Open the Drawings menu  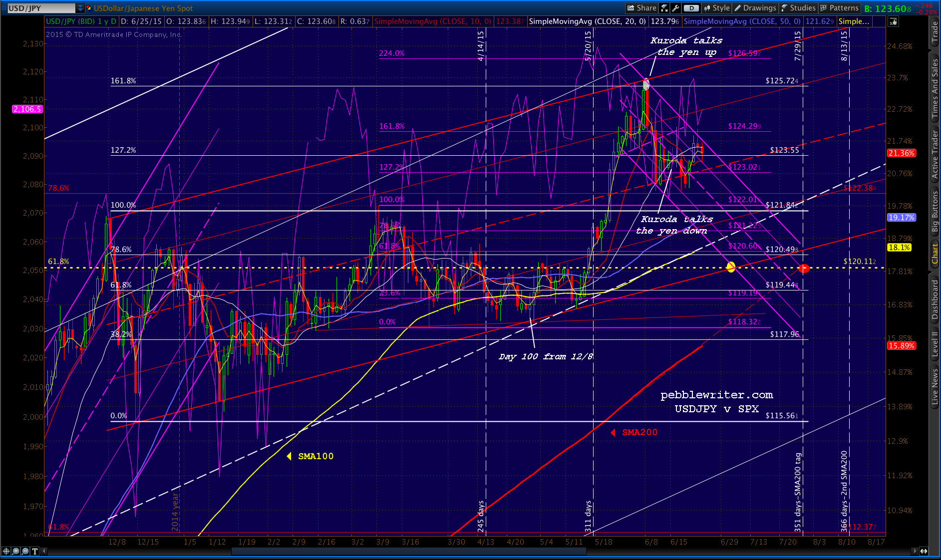[x=755, y=8]
